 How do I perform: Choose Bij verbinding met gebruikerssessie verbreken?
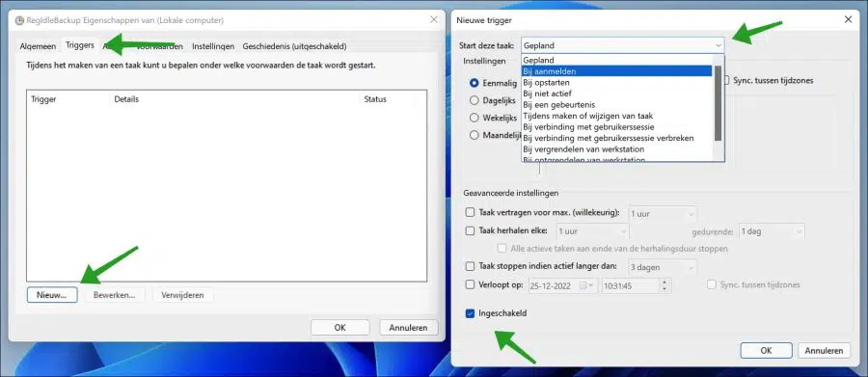point(616,138)
